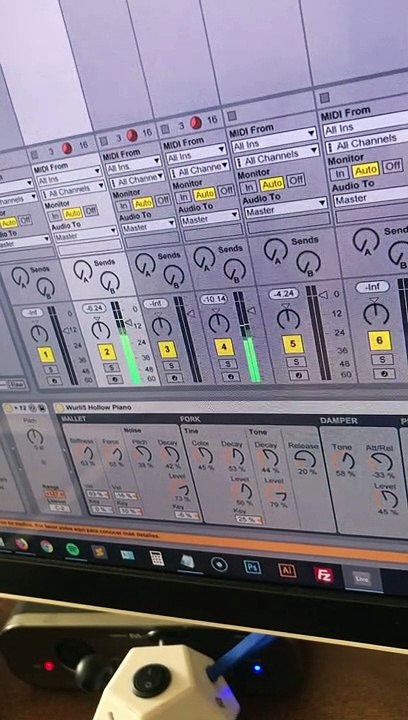This screenshot has width=408, height=720.
Task: Set track 5 monitor to In
Action: pyautogui.click(x=248, y=187)
